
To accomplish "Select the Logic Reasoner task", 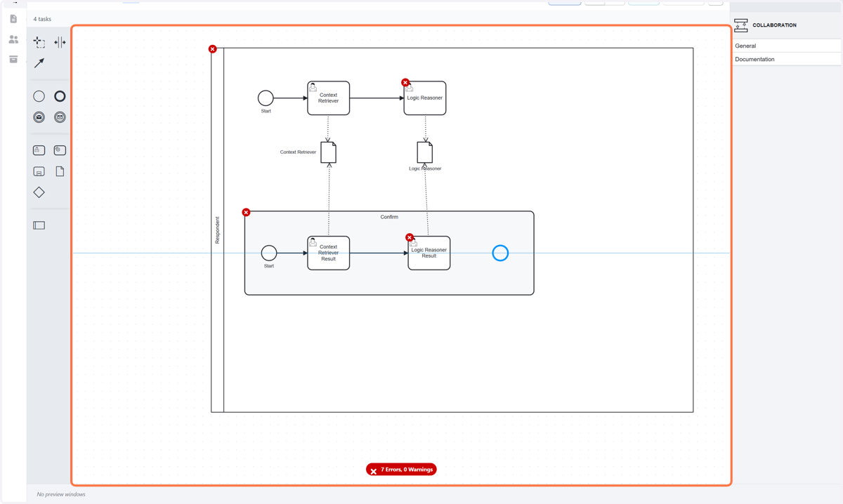I will click(425, 98).
